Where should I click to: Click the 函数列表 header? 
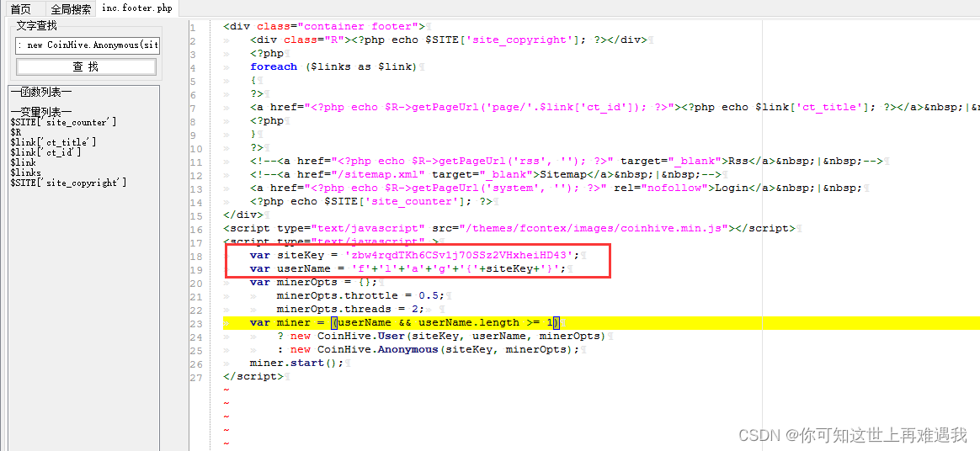pos(41,93)
